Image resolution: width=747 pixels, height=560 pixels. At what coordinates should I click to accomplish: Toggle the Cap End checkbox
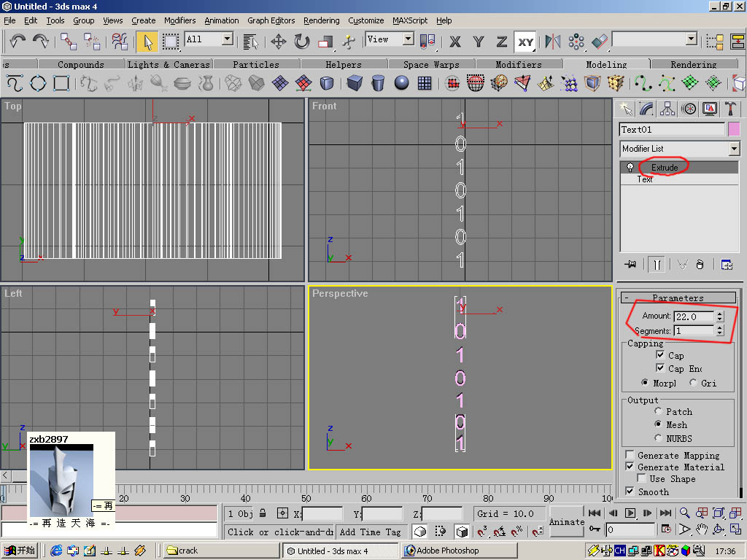click(x=659, y=368)
